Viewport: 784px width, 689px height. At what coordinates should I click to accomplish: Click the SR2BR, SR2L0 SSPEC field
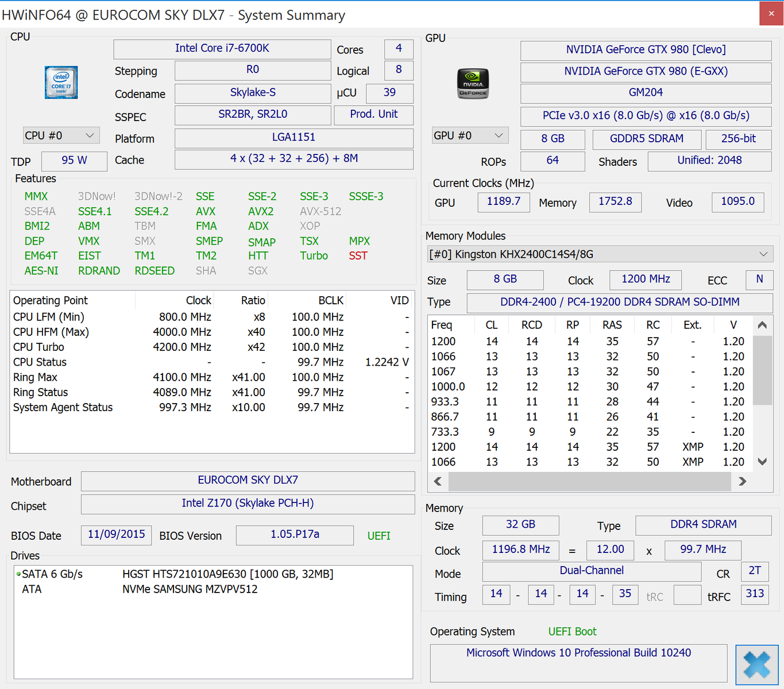point(253,115)
